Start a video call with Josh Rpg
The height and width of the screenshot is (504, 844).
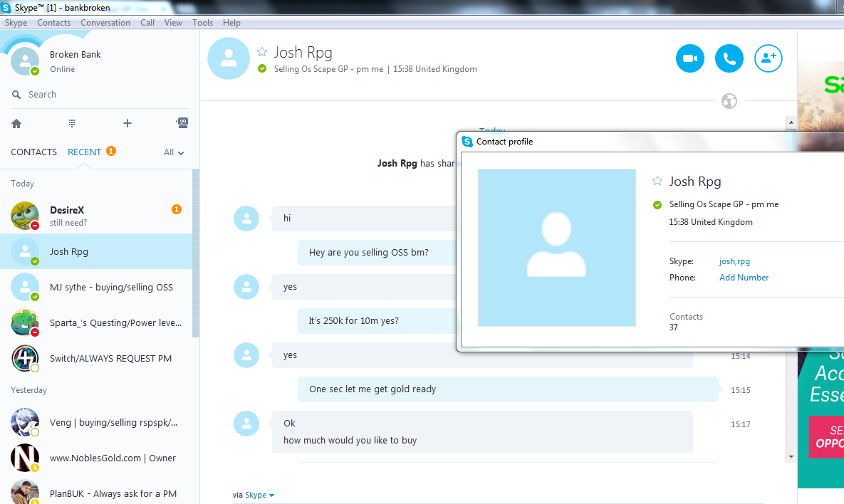point(689,58)
